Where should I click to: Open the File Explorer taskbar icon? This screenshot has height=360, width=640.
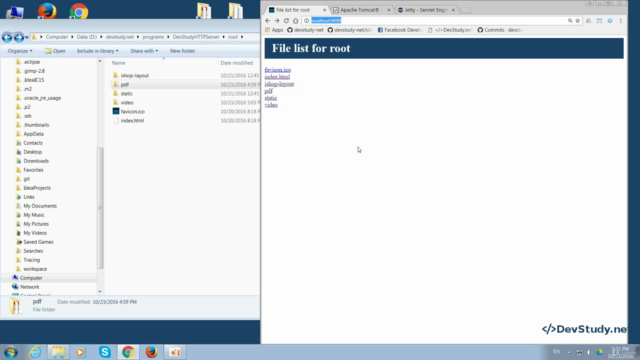tap(58, 352)
